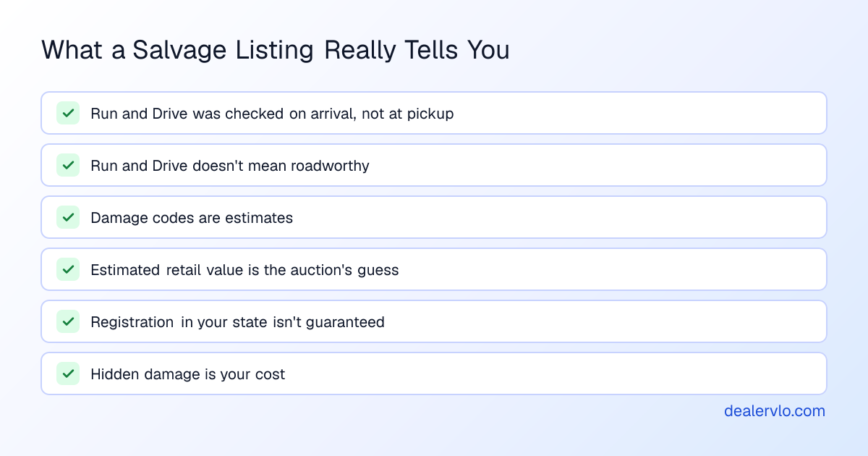This screenshot has height=456, width=868.
Task: Select 'Damage codes are estimates' text
Action: [x=192, y=218]
